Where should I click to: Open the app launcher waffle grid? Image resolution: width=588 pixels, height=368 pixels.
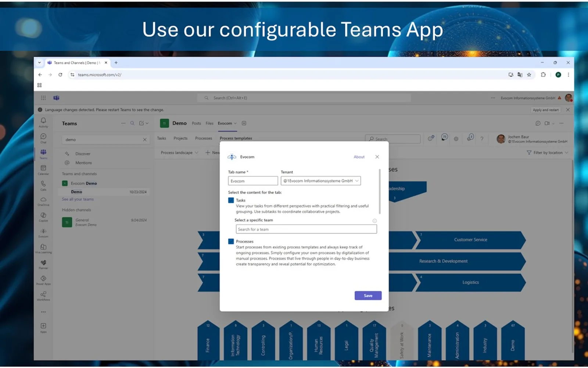click(43, 98)
